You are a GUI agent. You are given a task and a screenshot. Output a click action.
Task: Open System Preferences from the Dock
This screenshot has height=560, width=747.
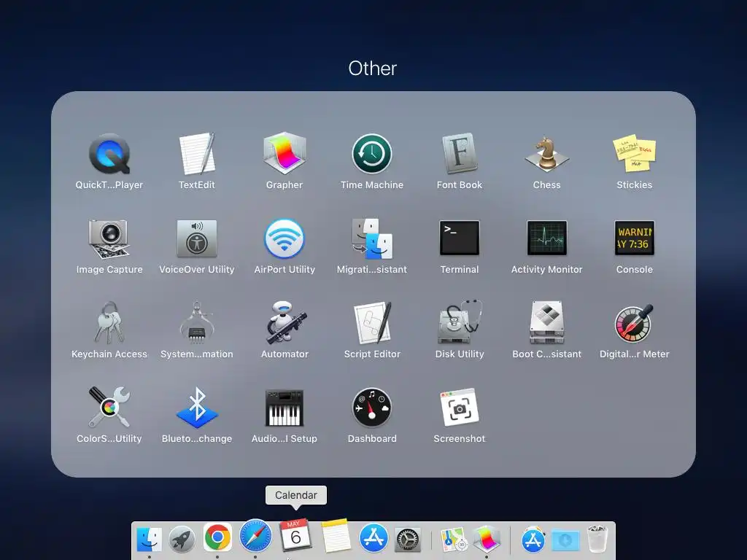tap(408, 540)
